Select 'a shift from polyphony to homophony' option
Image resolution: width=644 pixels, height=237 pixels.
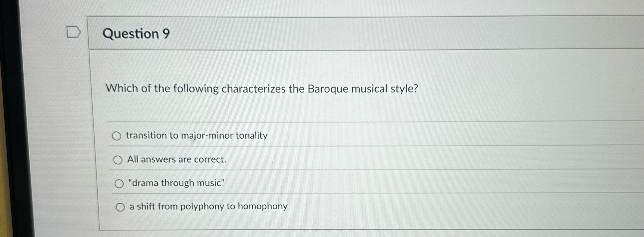pos(120,207)
